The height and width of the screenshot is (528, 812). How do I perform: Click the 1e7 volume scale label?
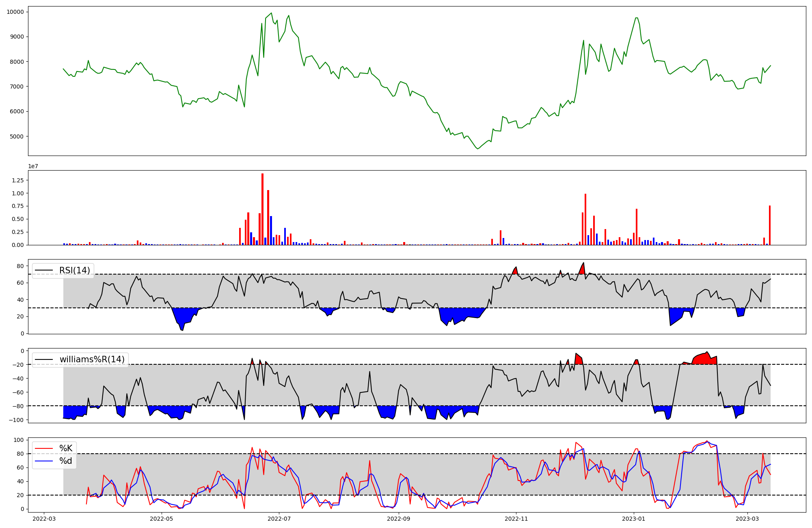33,166
